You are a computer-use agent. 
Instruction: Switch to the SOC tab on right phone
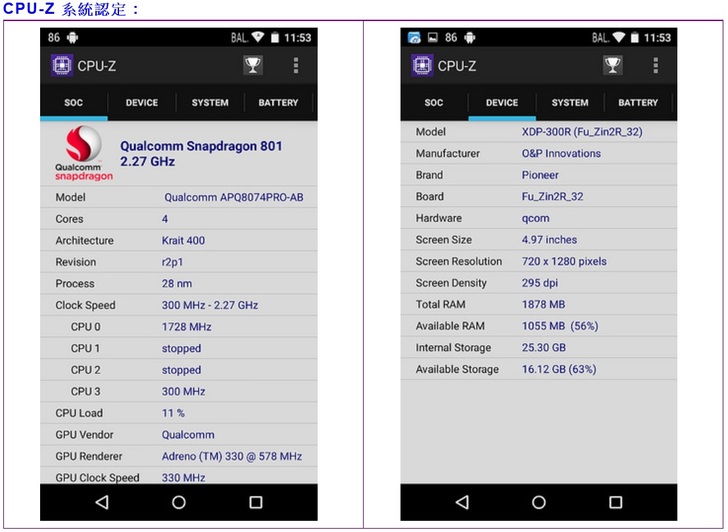(x=434, y=103)
